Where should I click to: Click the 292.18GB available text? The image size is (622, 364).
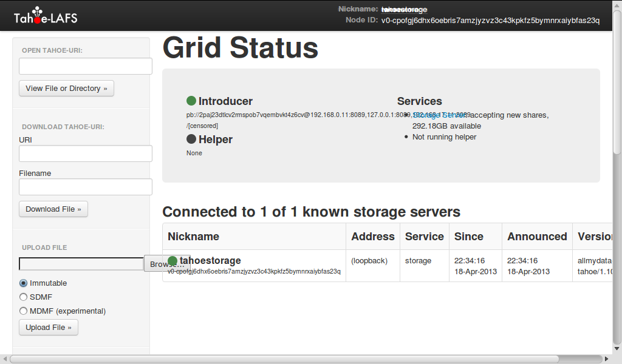[446, 126]
